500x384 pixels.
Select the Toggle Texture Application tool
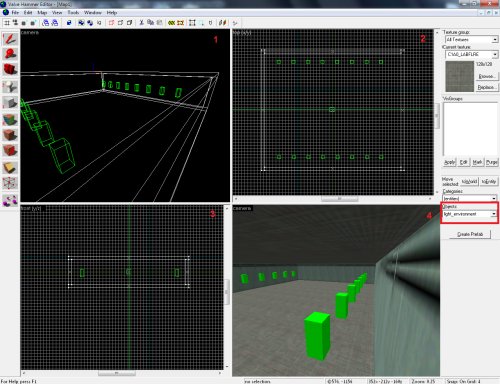pos(10,119)
